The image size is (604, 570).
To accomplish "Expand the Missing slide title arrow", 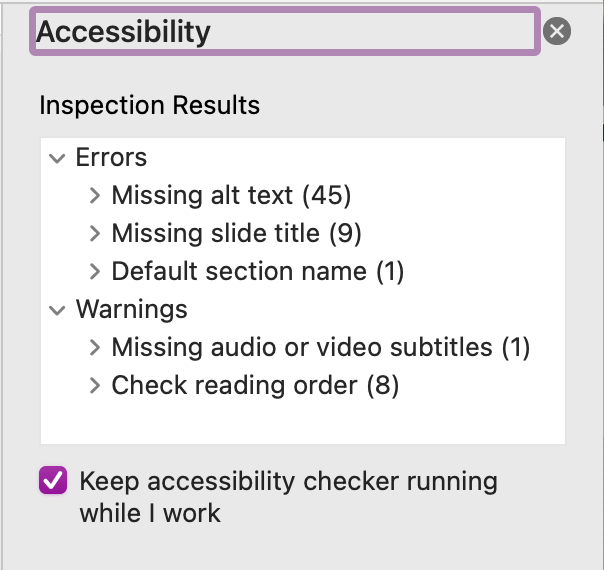I will click(x=95, y=233).
